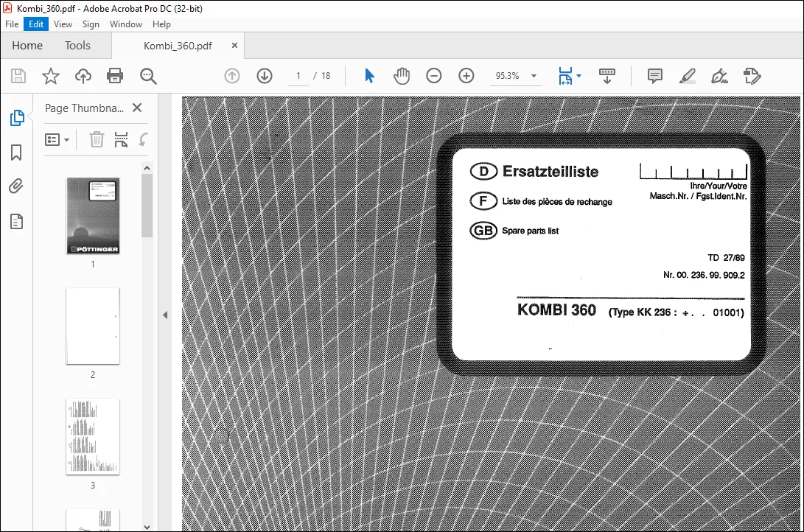Open the Sign document pen icon

719,76
